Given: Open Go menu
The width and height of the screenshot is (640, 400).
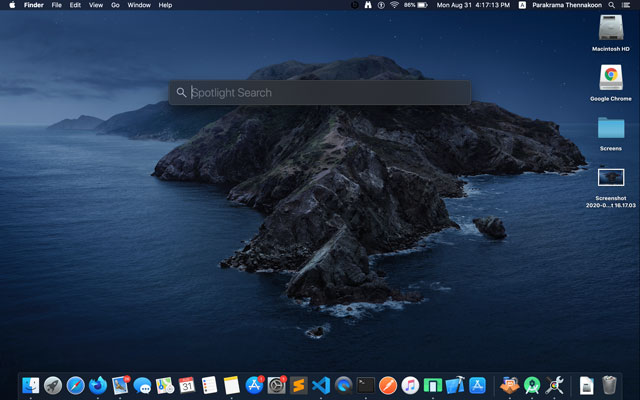Looking at the screenshot, I should click(116, 5).
